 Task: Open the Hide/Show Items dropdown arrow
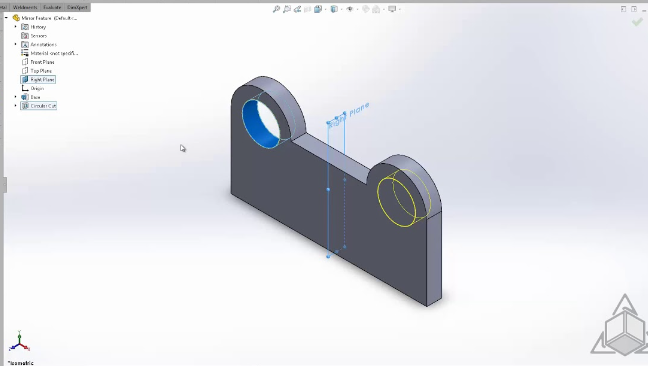tap(357, 9)
